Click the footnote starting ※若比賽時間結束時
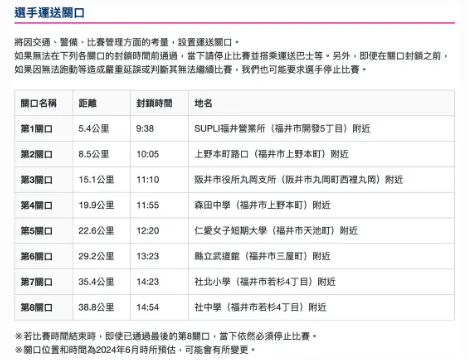This screenshot has width=468, height=360. [166, 336]
